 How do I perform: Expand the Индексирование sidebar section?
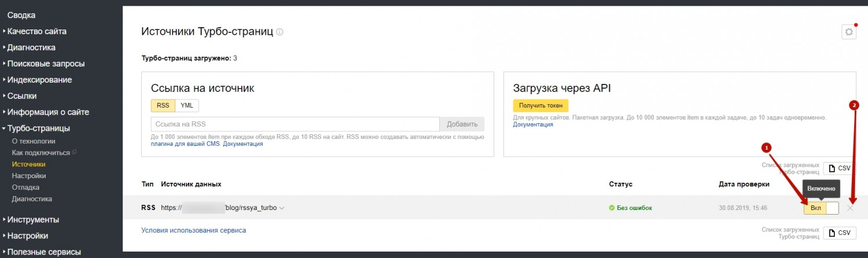coord(39,80)
